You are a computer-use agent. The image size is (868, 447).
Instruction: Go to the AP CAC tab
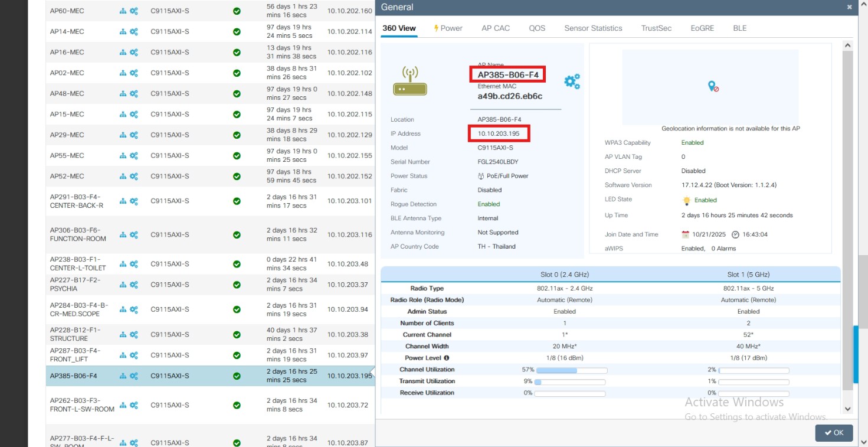pyautogui.click(x=495, y=28)
